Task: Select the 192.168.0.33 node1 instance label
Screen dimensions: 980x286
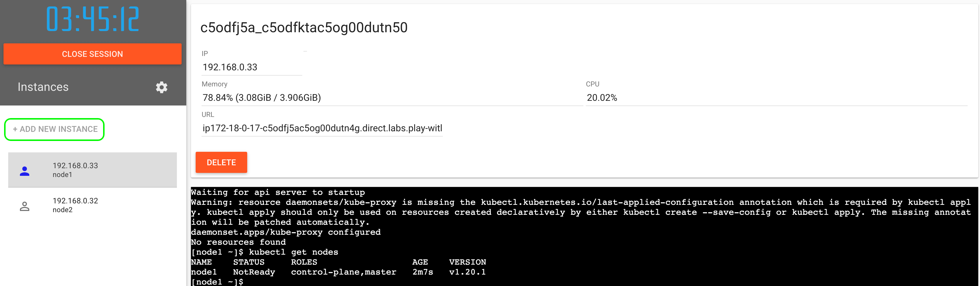Action: pos(75,169)
